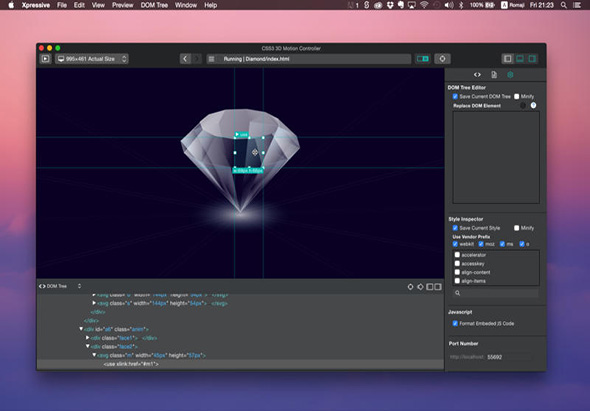
Task: Click the dark round Replace DOM Element button
Action: click(x=523, y=105)
